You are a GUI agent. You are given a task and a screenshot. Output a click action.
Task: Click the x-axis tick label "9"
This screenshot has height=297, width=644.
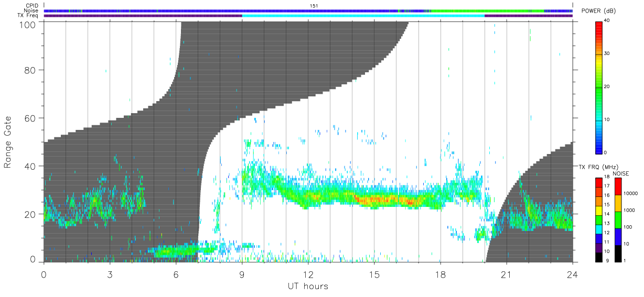(x=242, y=274)
